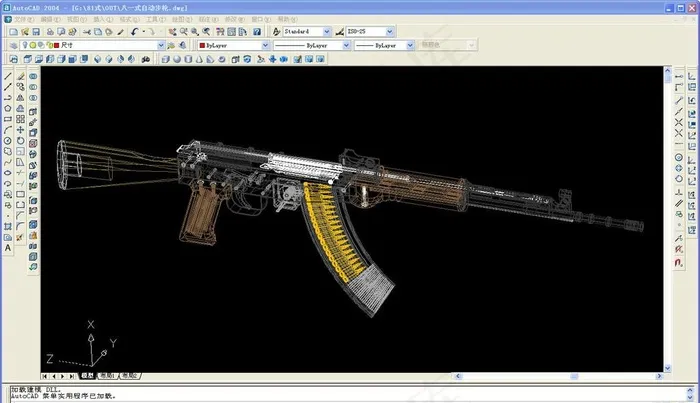Click the next-tab navigation arrow button

pyautogui.click(x=63, y=376)
